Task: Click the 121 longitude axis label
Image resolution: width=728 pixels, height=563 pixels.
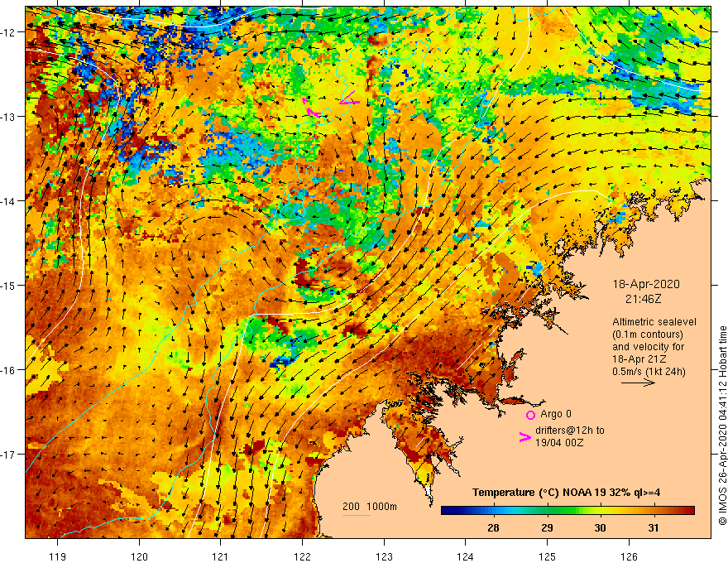Action: point(221,556)
